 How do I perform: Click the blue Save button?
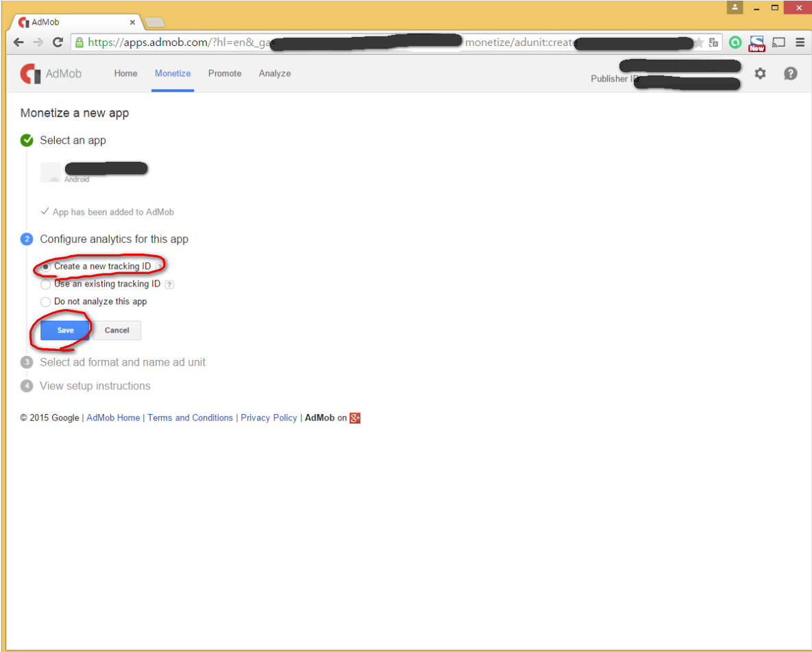(65, 330)
